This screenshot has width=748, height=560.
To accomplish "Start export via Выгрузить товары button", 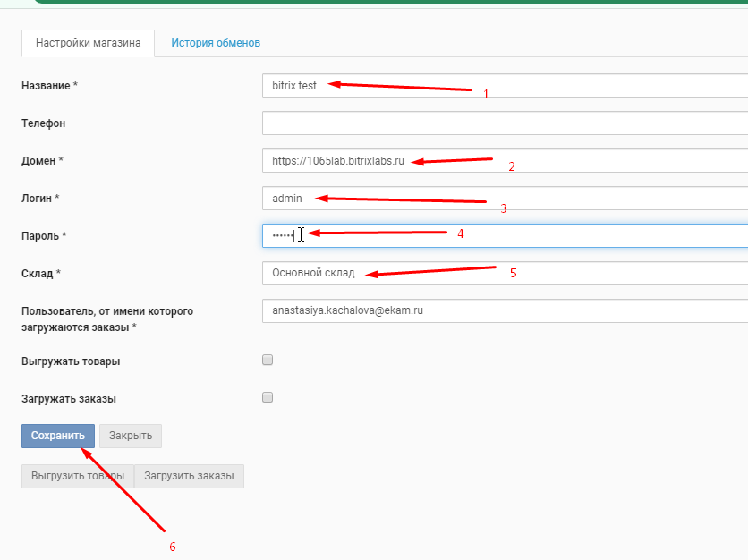I will [x=78, y=476].
